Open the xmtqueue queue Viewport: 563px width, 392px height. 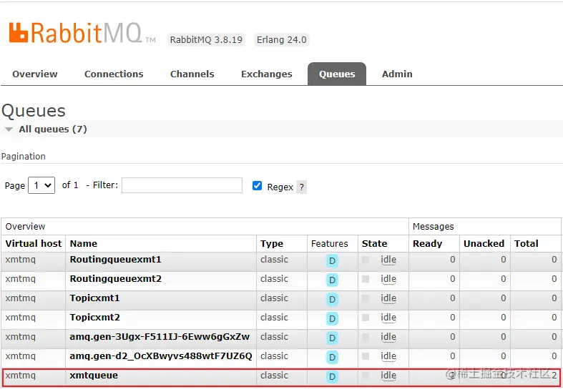[x=94, y=376]
